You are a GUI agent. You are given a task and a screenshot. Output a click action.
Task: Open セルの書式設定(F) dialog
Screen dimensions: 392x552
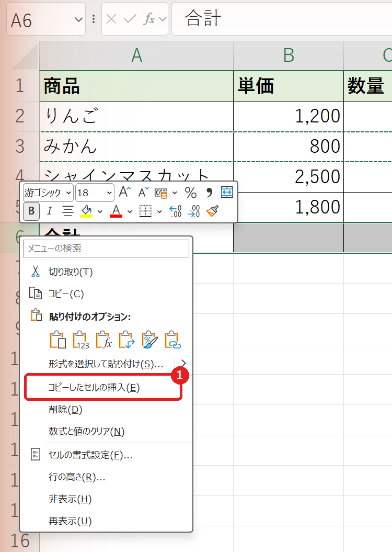[106, 455]
